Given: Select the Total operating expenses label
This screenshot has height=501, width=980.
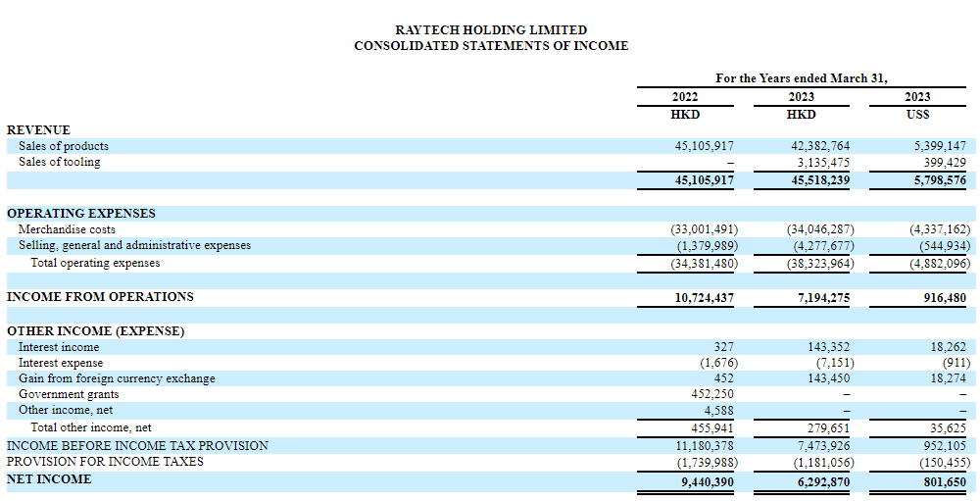Looking at the screenshot, I should coord(96,263).
